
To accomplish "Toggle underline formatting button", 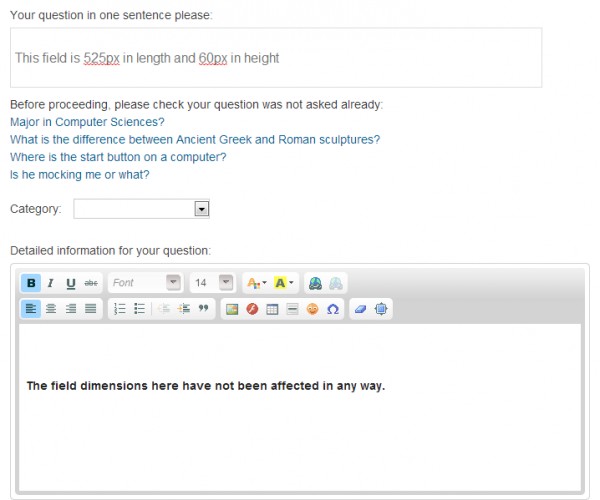I will (x=71, y=283).
